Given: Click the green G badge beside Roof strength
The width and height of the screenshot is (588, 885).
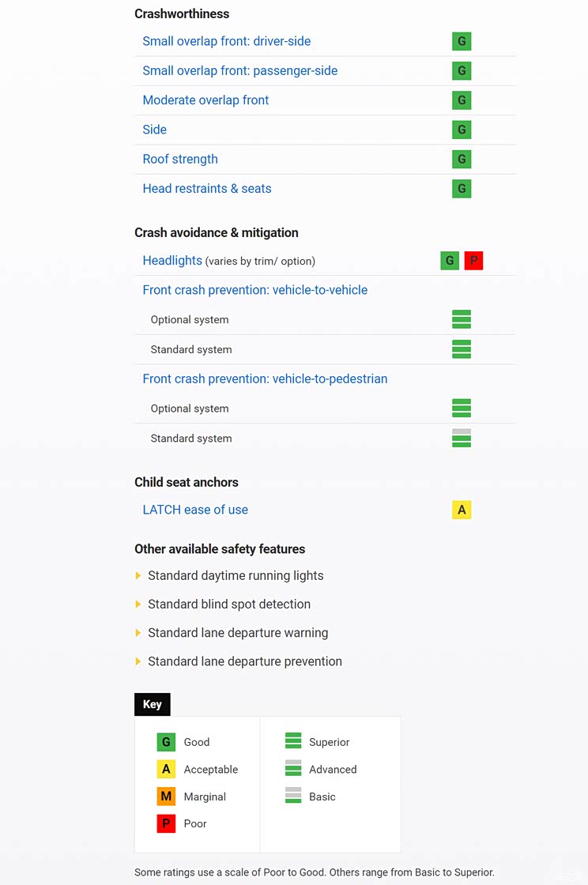Looking at the screenshot, I should point(462,159).
